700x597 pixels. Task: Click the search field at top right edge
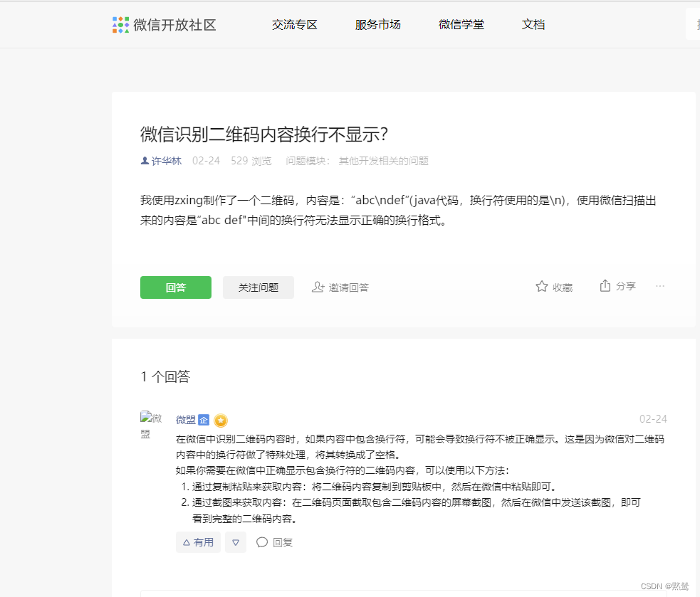coord(693,24)
